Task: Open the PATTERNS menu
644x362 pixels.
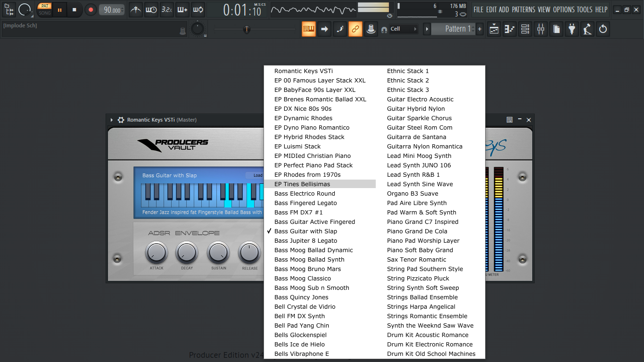Action: (x=523, y=9)
